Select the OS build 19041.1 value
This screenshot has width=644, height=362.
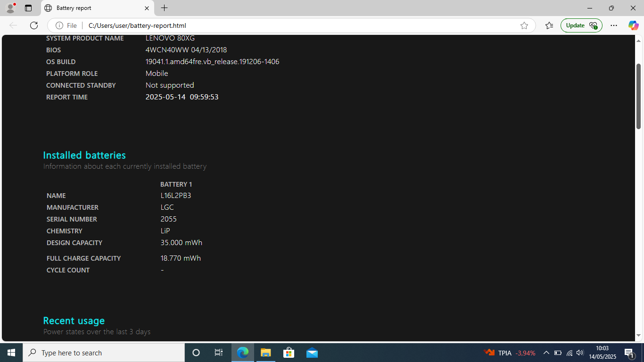pyautogui.click(x=212, y=62)
